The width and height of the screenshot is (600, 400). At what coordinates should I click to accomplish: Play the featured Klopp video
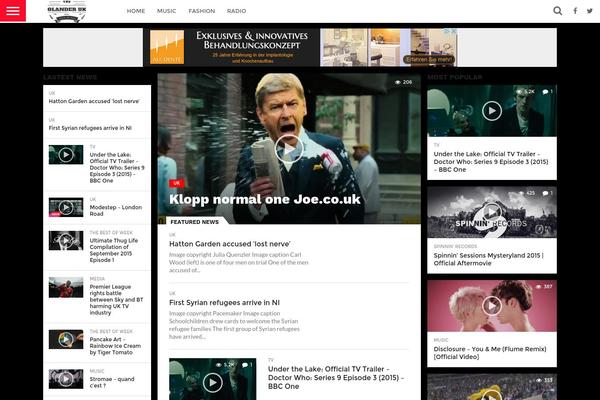289,148
